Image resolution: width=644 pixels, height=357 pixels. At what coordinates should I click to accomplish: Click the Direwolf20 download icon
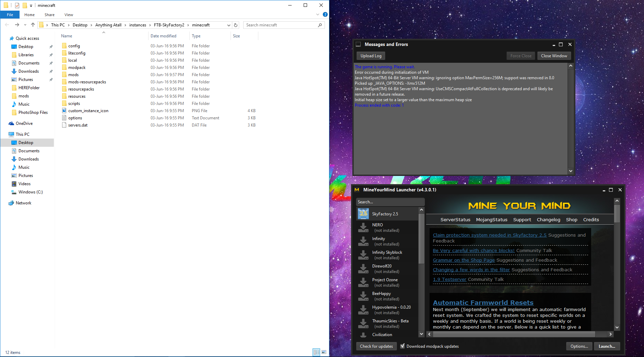[x=363, y=269]
